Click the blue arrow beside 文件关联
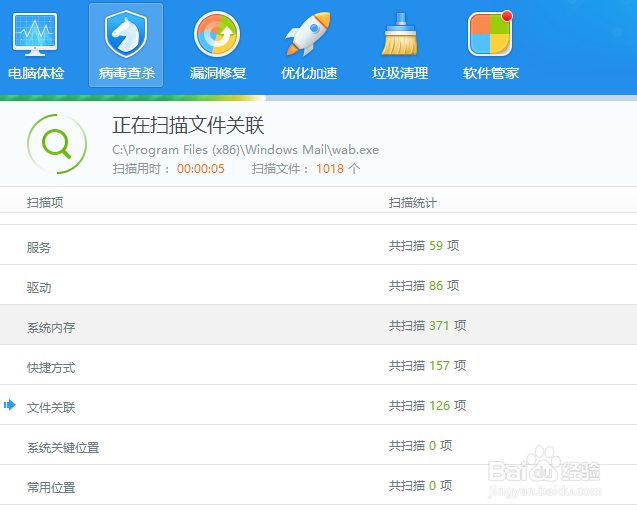The image size is (637, 514). pos(10,405)
